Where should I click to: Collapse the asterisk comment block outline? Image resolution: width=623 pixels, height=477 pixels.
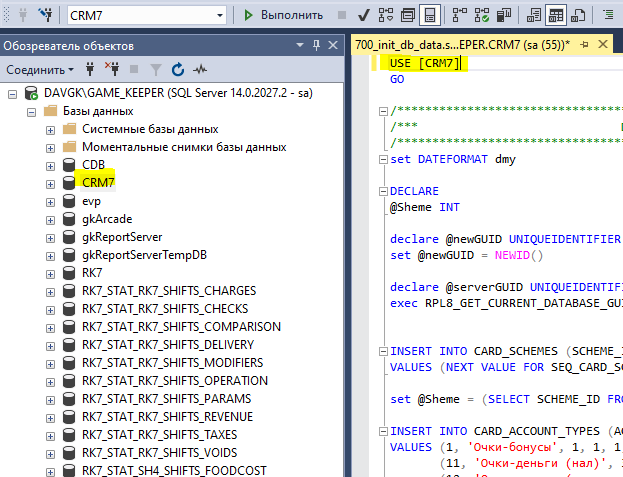click(383, 111)
